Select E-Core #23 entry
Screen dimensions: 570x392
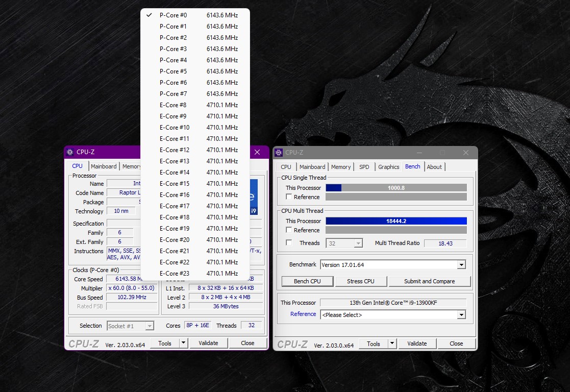pyautogui.click(x=195, y=274)
